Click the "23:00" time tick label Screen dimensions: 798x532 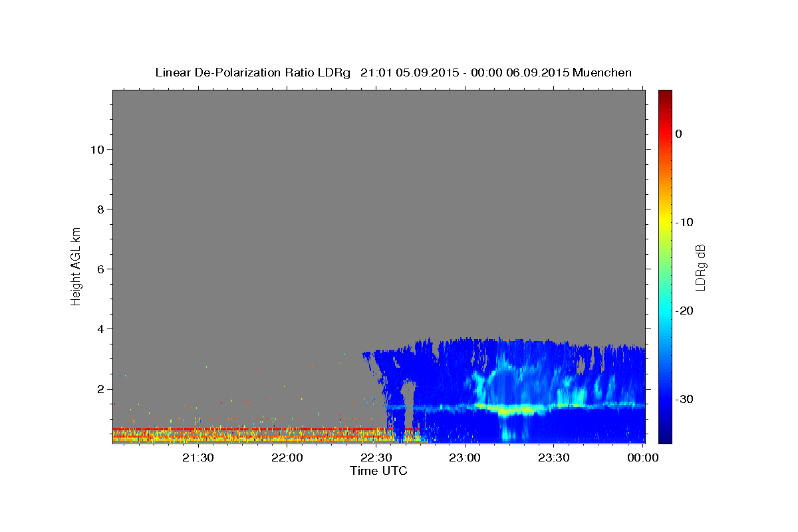click(465, 458)
